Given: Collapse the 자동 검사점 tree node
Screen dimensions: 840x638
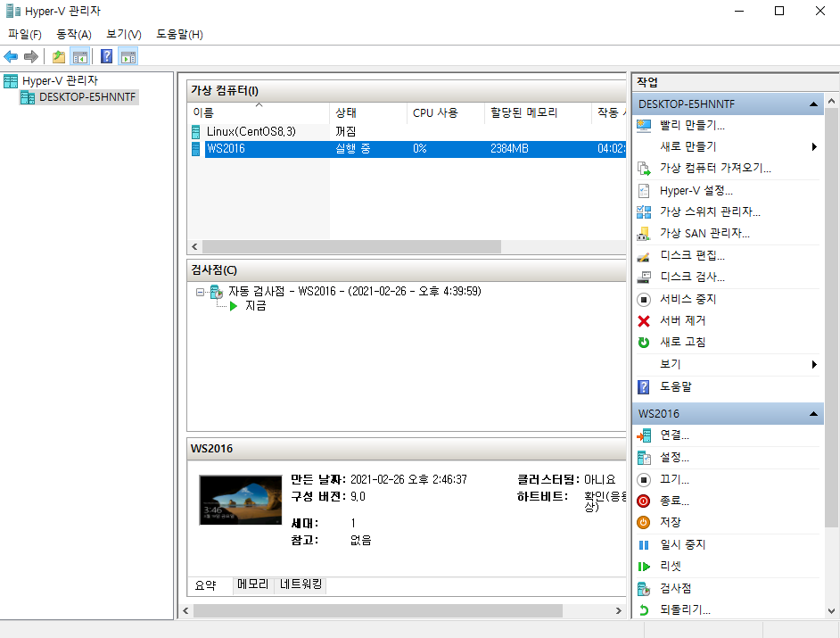Looking at the screenshot, I should 200,292.
